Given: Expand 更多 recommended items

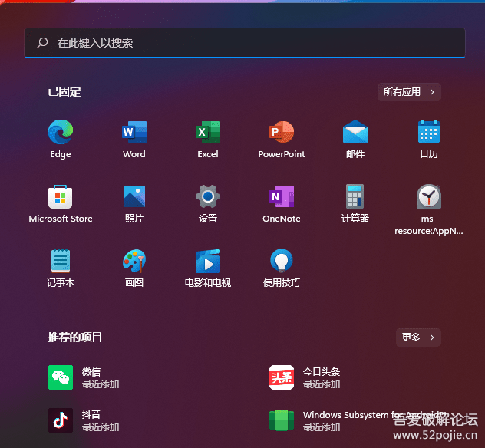Looking at the screenshot, I should (419, 338).
